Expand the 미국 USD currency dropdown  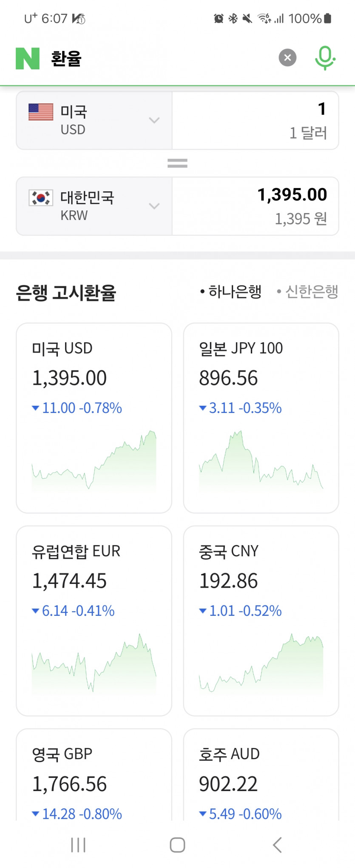[154, 120]
